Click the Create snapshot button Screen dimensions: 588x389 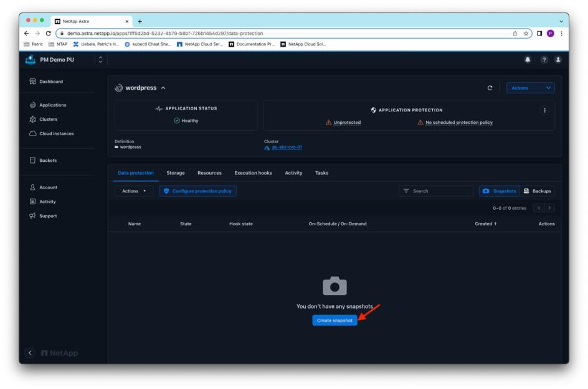click(x=334, y=321)
